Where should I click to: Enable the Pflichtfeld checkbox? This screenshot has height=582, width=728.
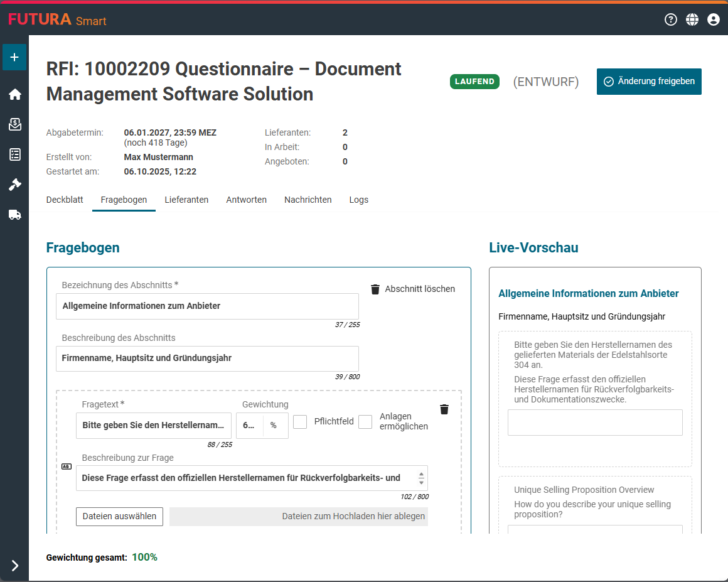[300, 422]
